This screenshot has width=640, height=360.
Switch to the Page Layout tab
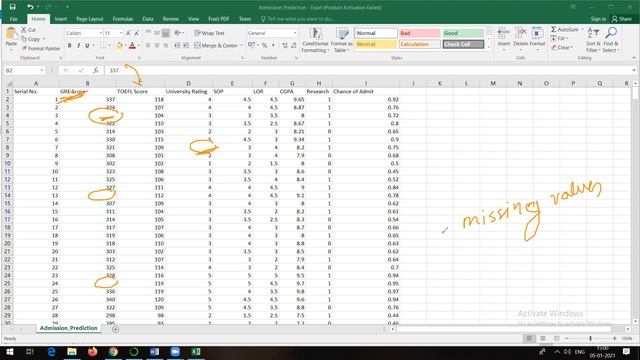point(90,19)
